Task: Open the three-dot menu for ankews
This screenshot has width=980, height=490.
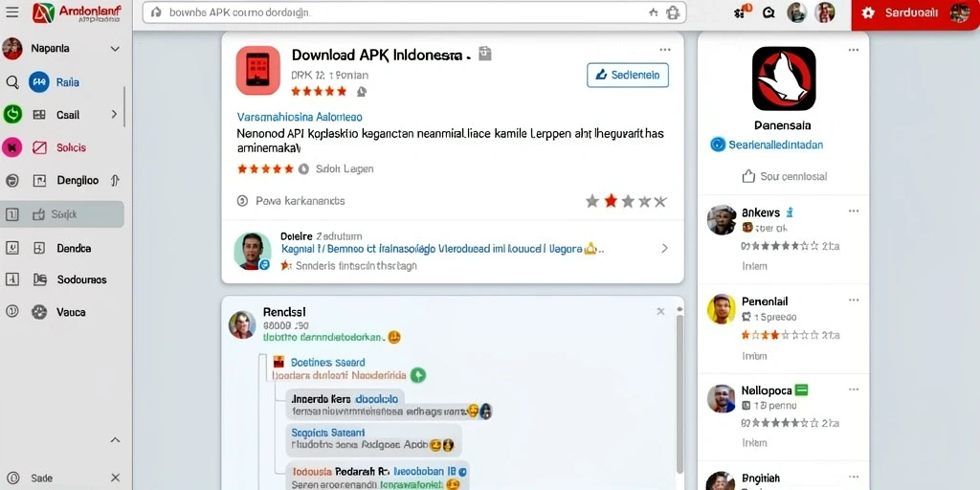Action: (854, 212)
